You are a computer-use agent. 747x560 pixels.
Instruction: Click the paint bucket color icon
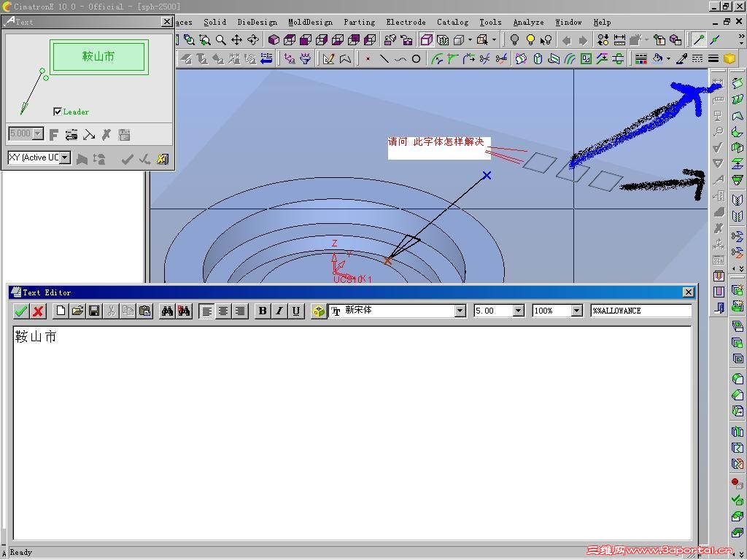(x=657, y=59)
